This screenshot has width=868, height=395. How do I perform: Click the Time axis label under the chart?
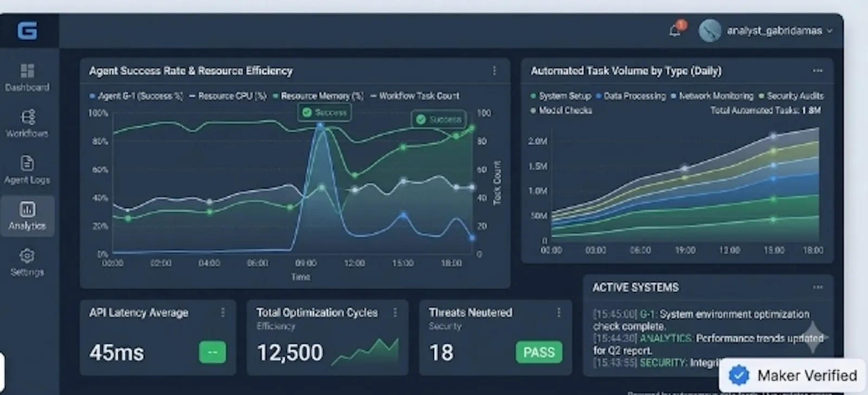point(301,277)
